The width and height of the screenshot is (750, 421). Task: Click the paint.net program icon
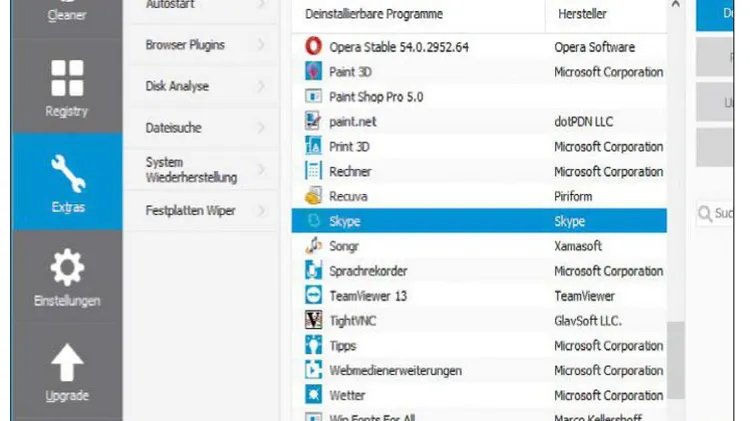tap(313, 121)
